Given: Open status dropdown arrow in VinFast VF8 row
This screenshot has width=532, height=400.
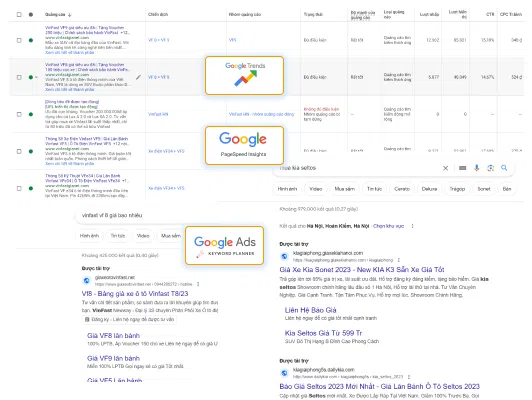Looking at the screenshot, I should point(36,77).
